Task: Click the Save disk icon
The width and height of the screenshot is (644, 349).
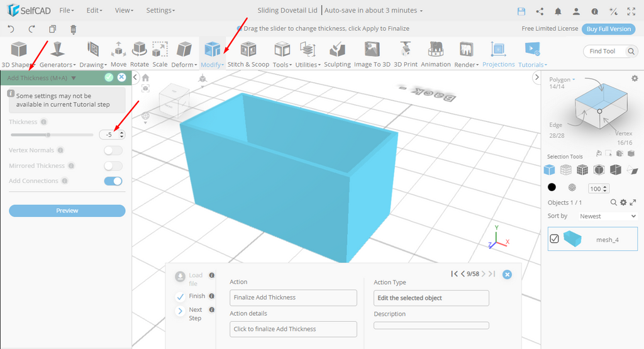Action: click(521, 11)
